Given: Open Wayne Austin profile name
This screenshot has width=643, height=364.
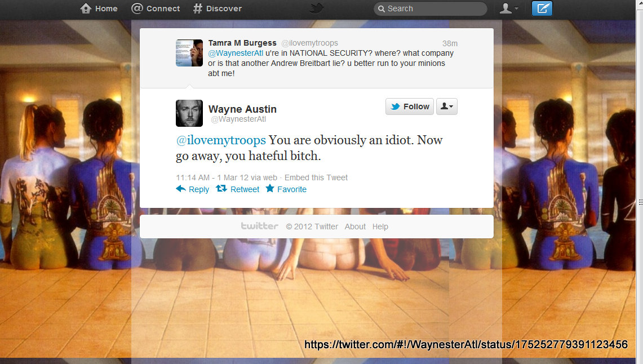Looking at the screenshot, I should [242, 109].
